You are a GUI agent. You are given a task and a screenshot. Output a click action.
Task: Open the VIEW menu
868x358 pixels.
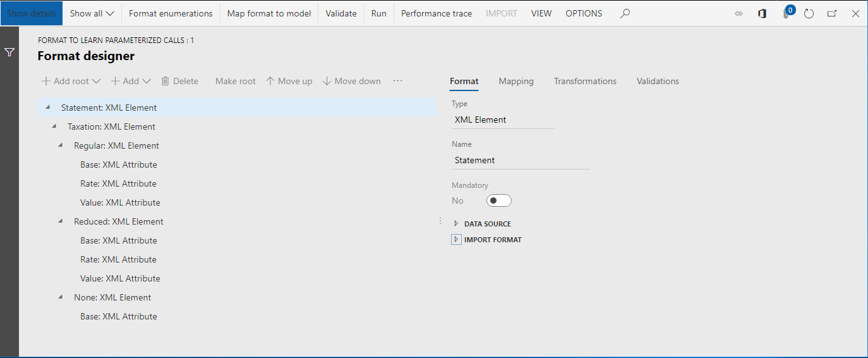coord(541,13)
